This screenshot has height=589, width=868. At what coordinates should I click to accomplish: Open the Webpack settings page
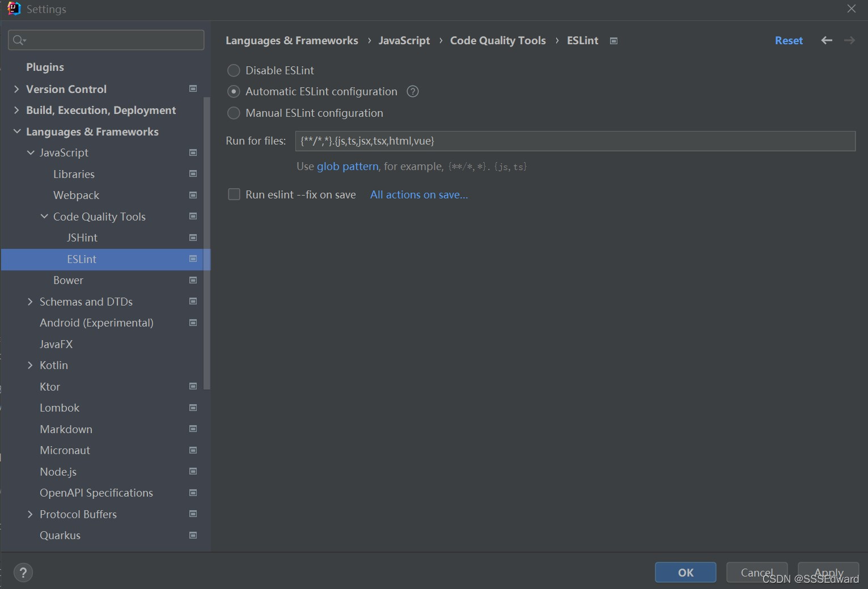coord(76,195)
